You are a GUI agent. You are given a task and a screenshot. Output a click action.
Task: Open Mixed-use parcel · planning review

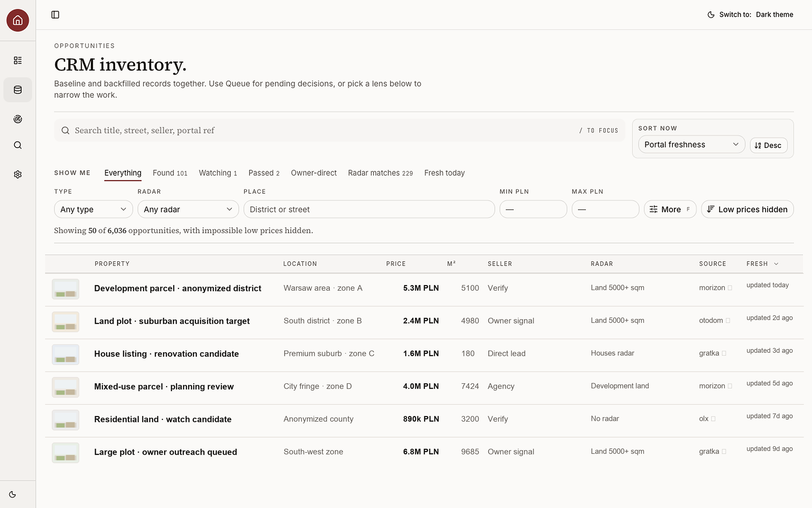click(x=164, y=386)
